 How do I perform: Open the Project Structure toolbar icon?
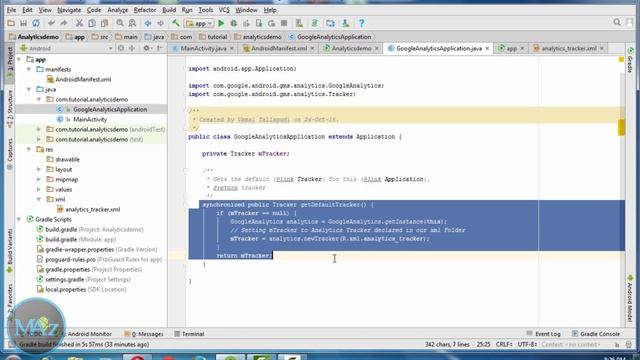[x=330, y=23]
